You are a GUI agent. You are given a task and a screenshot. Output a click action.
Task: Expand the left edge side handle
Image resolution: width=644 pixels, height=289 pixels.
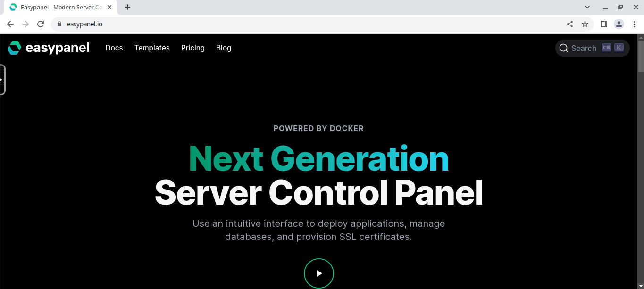click(2, 80)
